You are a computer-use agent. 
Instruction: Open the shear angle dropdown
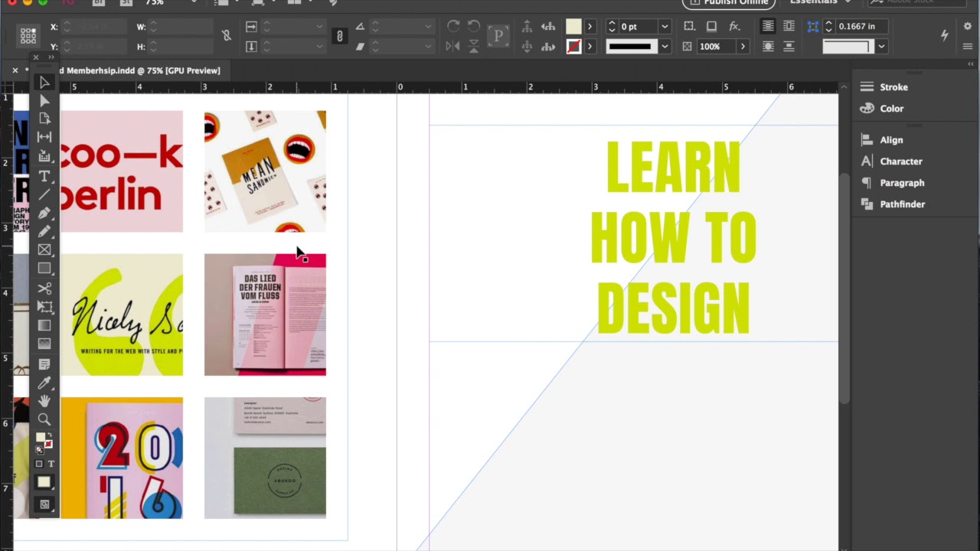click(x=430, y=47)
